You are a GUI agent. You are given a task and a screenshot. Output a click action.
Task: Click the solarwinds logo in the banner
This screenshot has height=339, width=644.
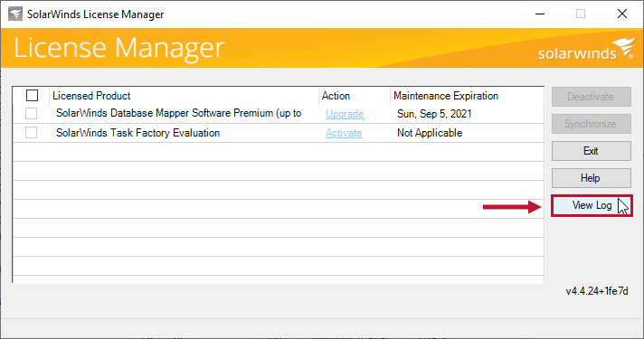point(586,49)
